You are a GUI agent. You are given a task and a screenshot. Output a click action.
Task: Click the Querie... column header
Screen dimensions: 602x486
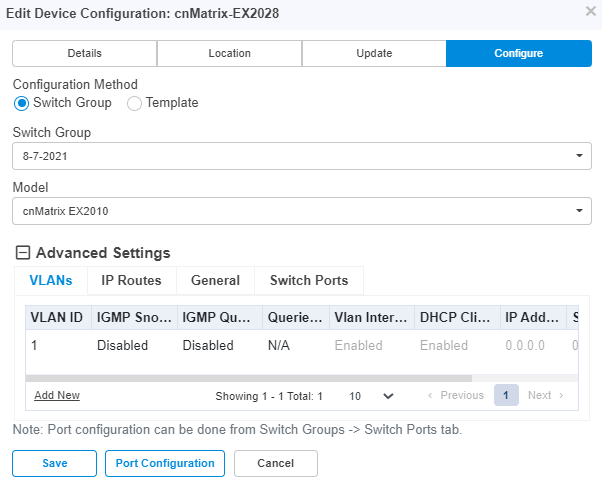tap(296, 317)
